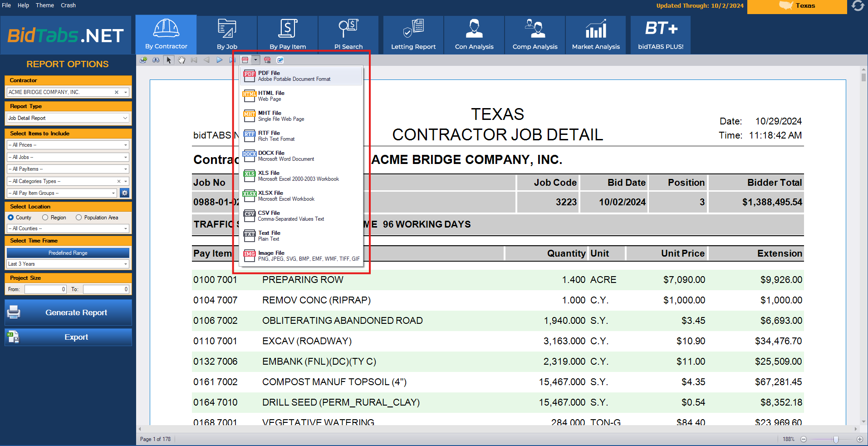Open the Crash menu
This screenshot has width=868, height=446.
[x=69, y=5]
